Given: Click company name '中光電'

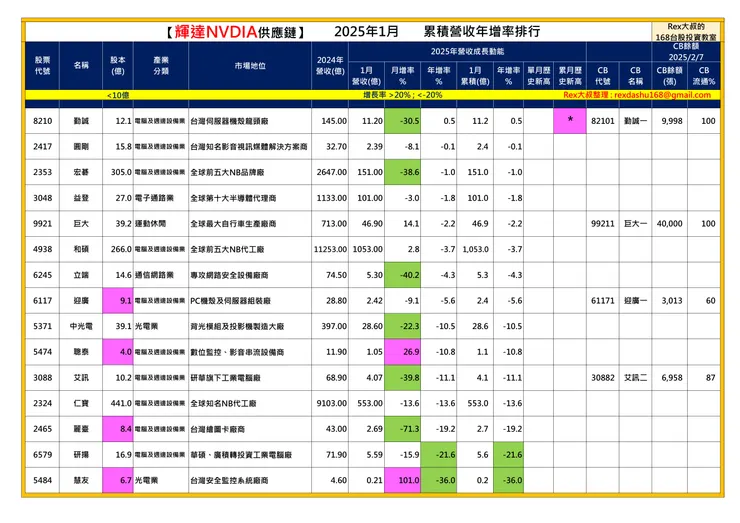Looking at the screenshot, I should click(81, 326).
